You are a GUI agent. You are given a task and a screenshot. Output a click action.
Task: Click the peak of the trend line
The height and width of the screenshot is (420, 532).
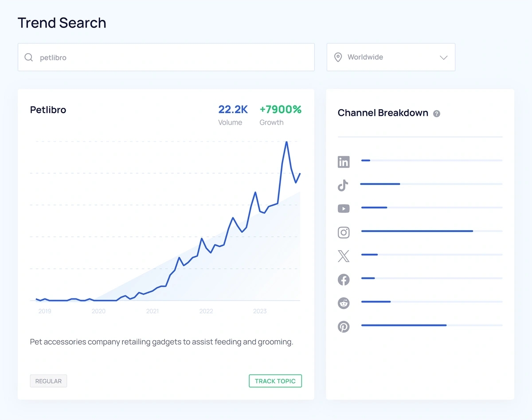pos(287,142)
